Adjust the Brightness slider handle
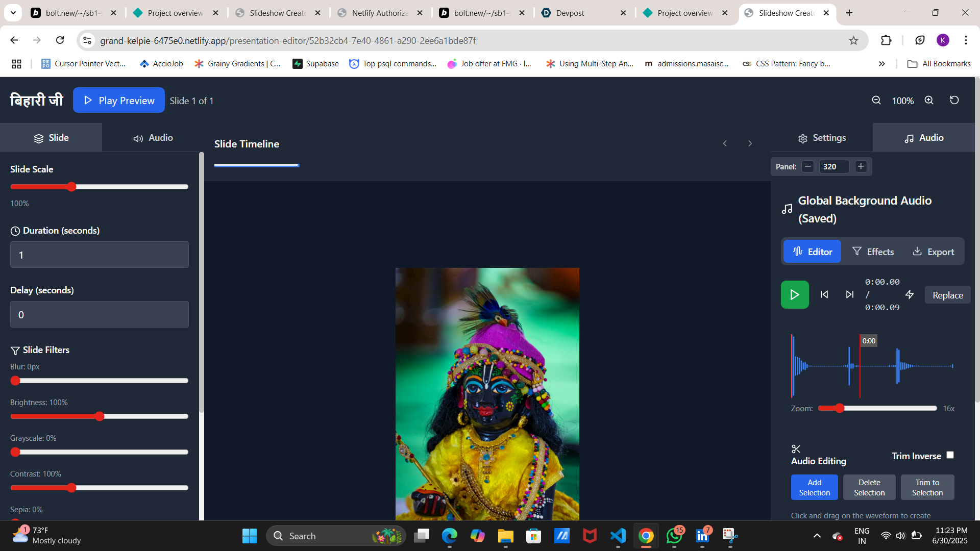980x551 pixels. click(x=100, y=416)
